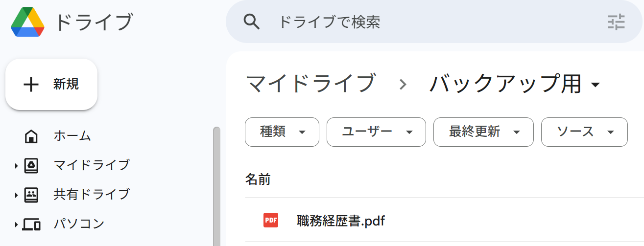Open the 最終更新 filter dropdown
The width and height of the screenshot is (644, 246).
[483, 132]
